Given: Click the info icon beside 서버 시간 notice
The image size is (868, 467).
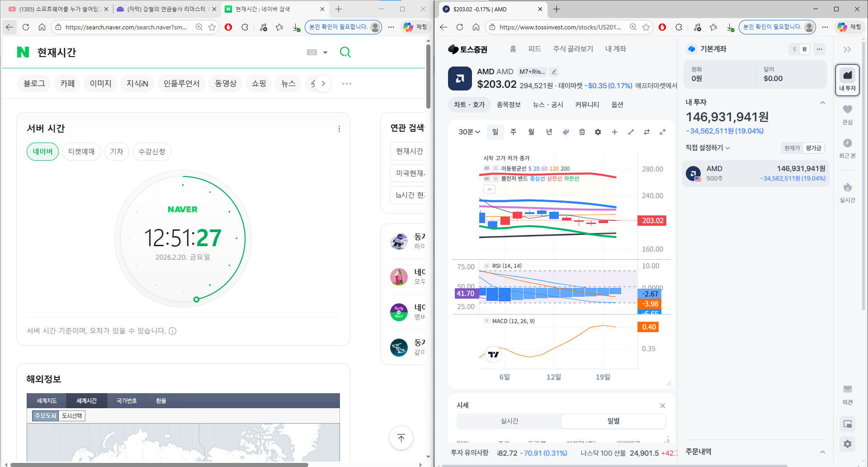Looking at the screenshot, I should click(x=172, y=331).
